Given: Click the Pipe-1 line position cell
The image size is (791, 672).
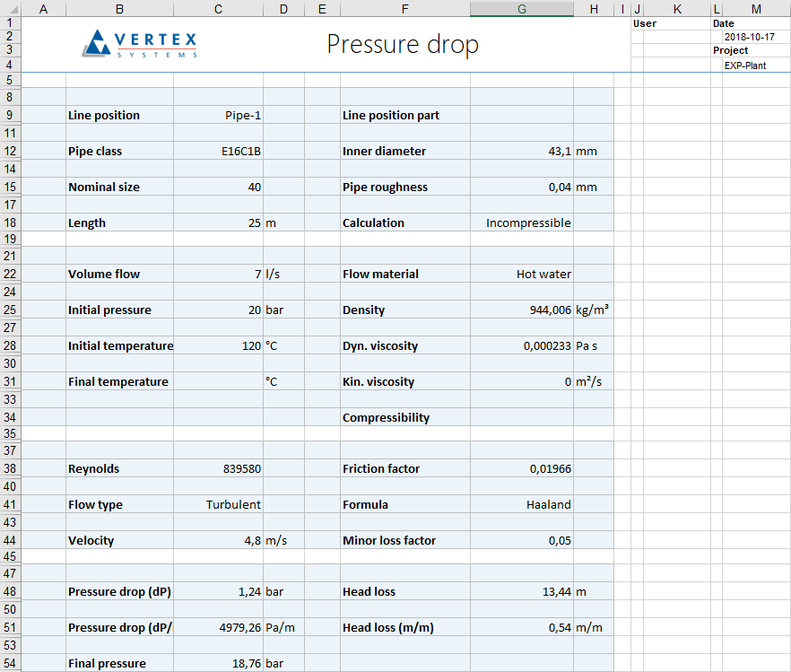Looking at the screenshot, I should (218, 115).
